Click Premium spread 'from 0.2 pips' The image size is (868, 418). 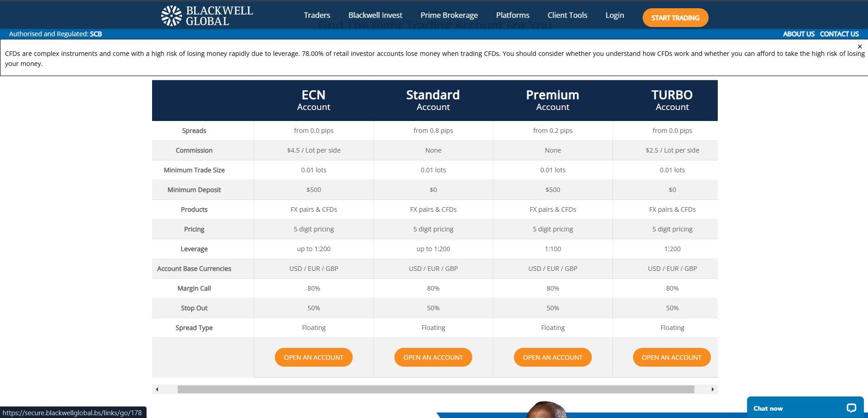(x=553, y=131)
